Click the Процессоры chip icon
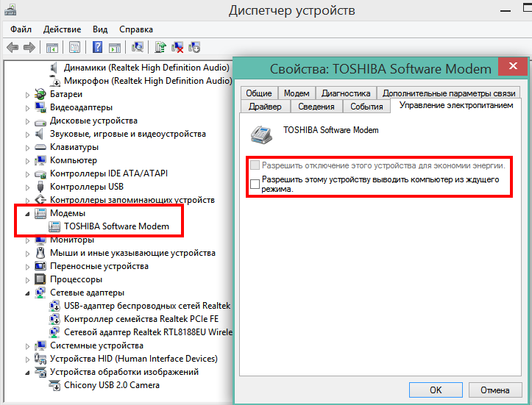This screenshot has width=532, height=405. click(x=40, y=279)
